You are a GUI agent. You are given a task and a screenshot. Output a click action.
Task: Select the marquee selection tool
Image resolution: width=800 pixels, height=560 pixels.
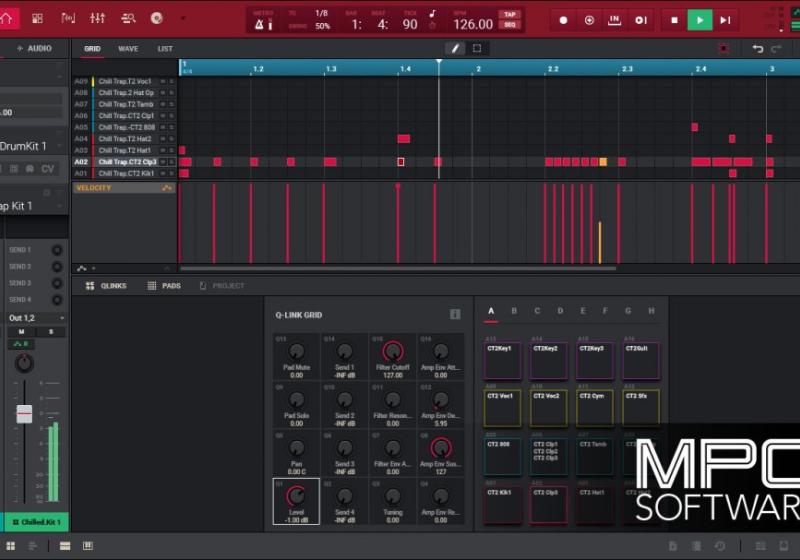[x=477, y=48]
